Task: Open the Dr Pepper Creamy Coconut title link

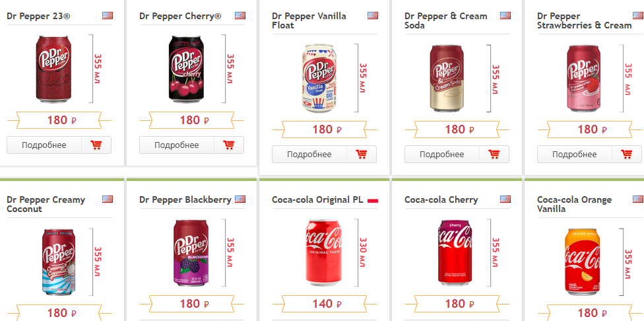Action: (46, 204)
